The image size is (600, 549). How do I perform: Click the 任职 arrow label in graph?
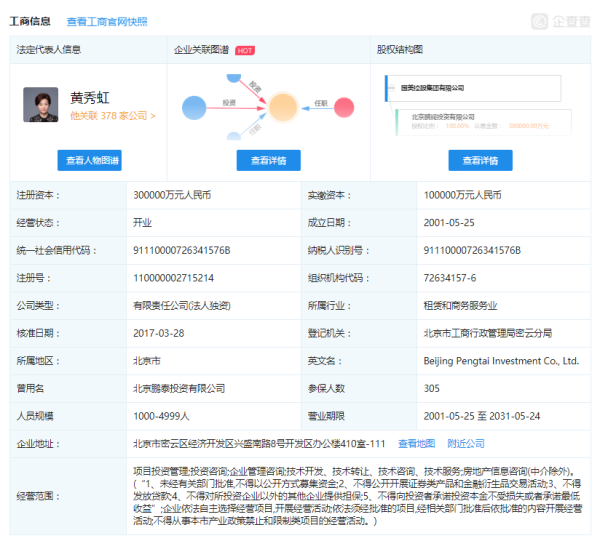point(320,102)
